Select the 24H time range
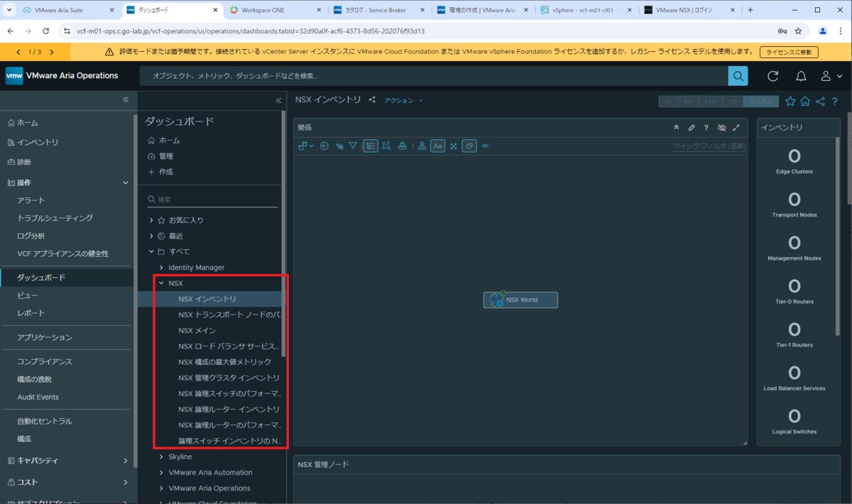This screenshot has width=852, height=504. [710, 101]
